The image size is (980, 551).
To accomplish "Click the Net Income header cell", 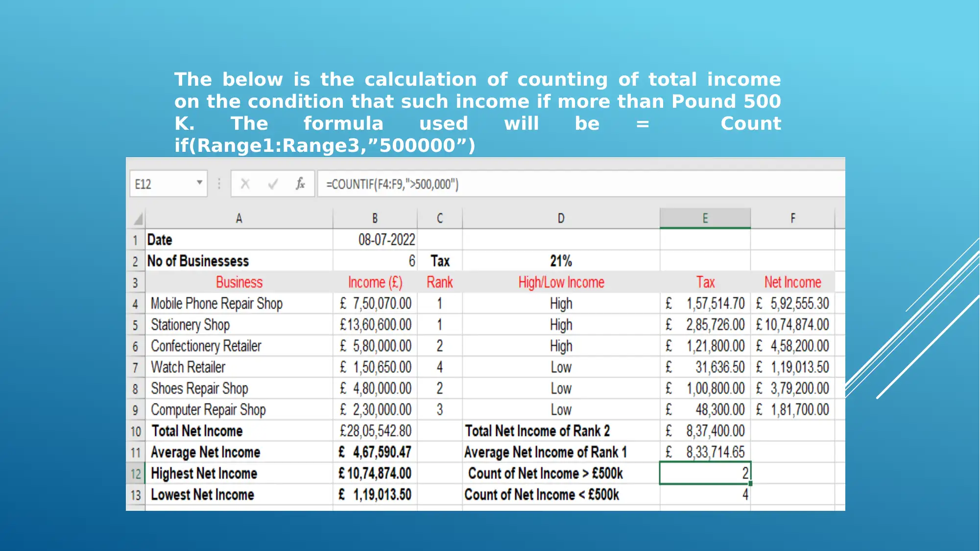I will point(793,283).
